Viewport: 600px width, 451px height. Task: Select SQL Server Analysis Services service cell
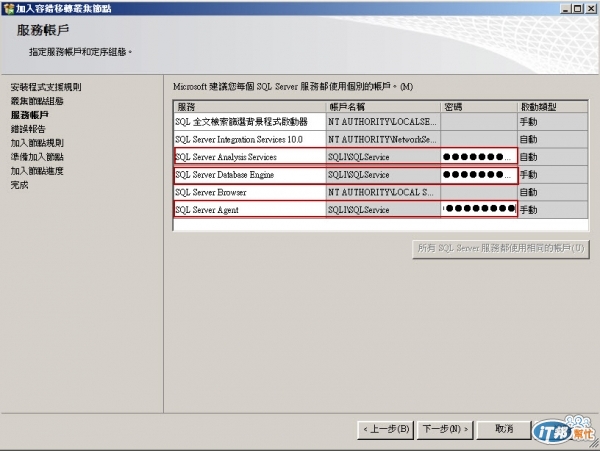(x=250, y=156)
